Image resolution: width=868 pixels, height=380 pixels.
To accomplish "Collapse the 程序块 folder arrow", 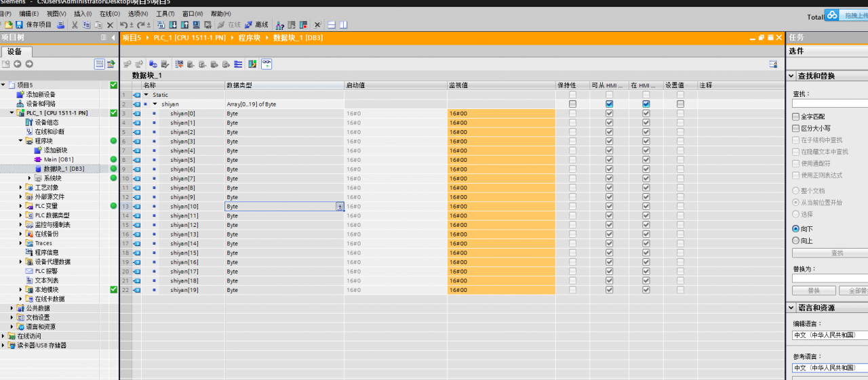I will point(20,141).
